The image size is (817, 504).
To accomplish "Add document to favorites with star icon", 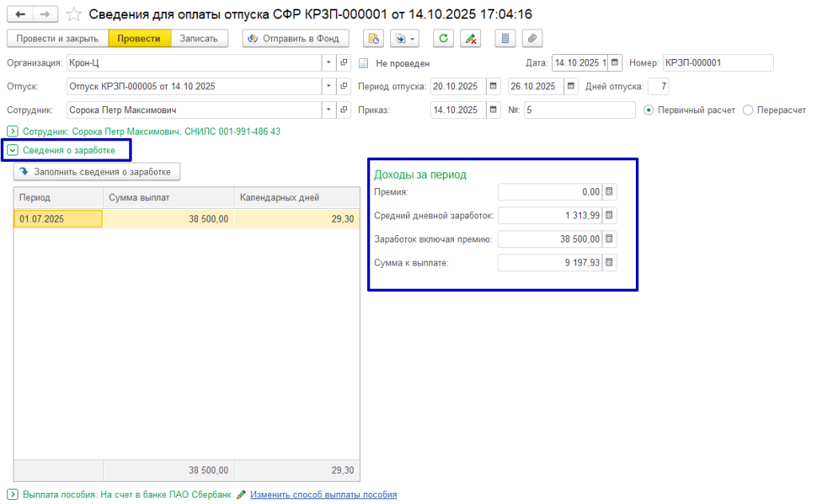I will tap(73, 15).
